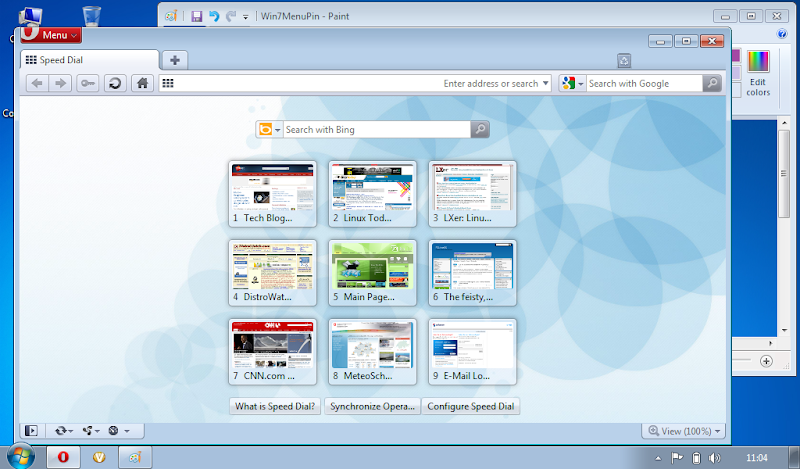Focus the 'Search with Bing' field
Screen dimensions: 800x469
377,130
